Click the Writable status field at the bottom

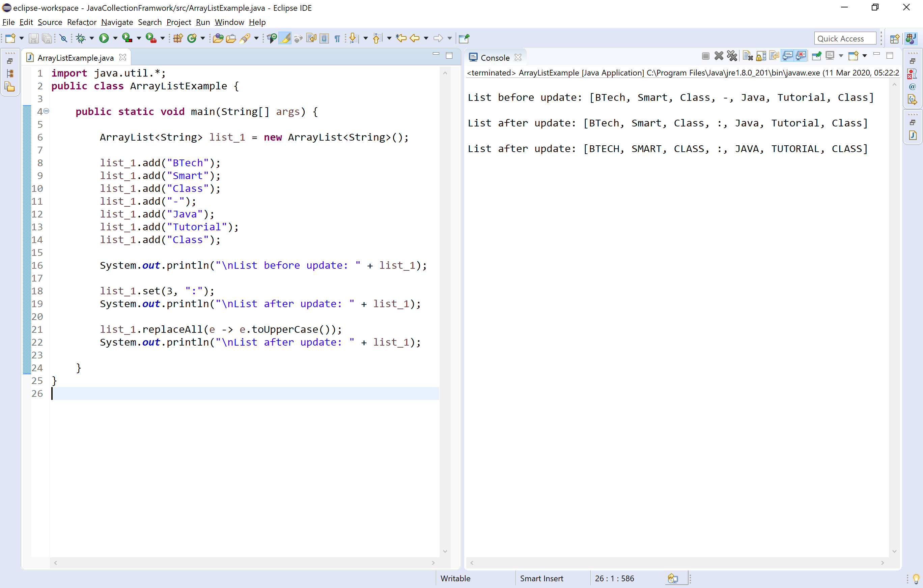point(455,579)
